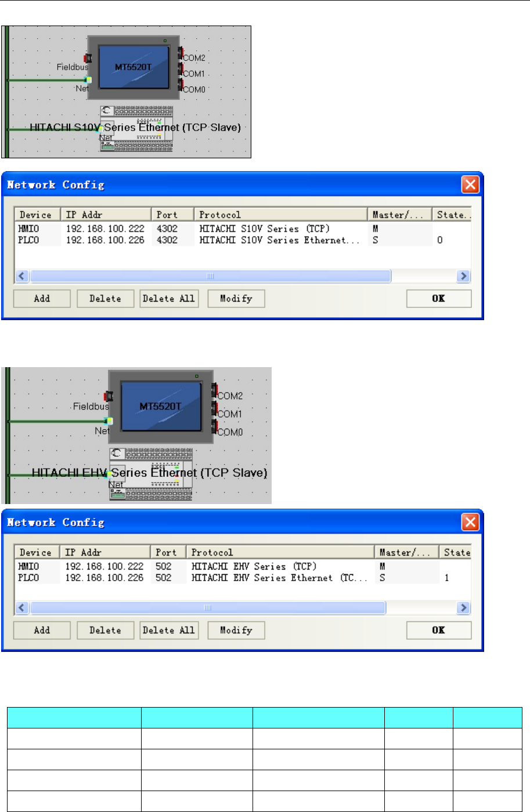530x812 pixels.
Task: Select MT5520T HMI in EHV diagram
Action: tap(160, 407)
